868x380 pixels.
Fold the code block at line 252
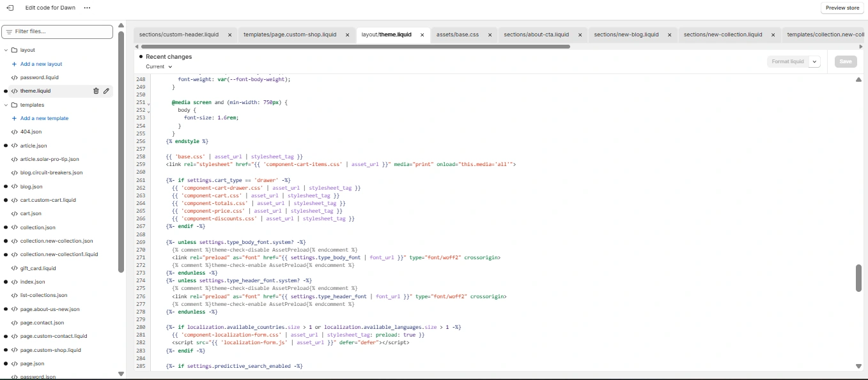[x=149, y=111]
